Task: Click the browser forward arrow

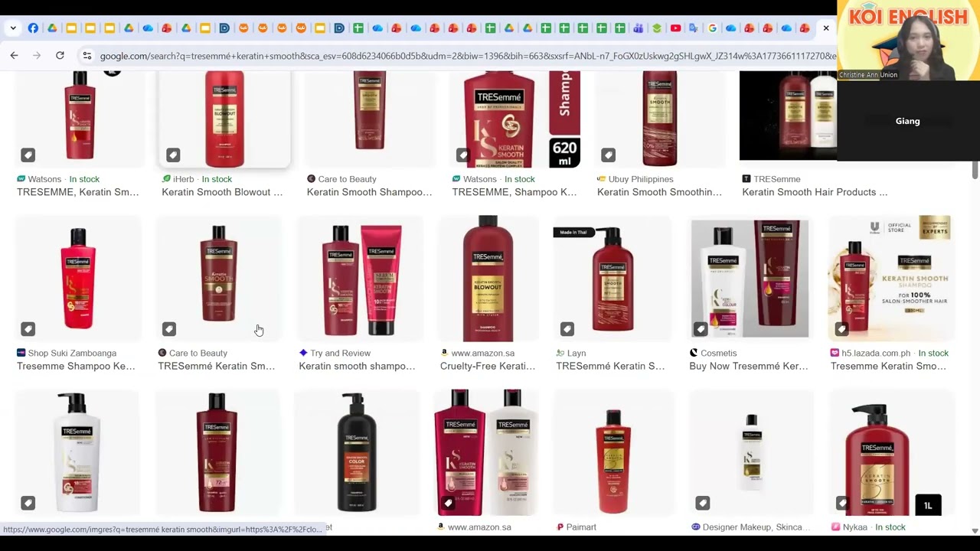Action: pyautogui.click(x=37, y=56)
